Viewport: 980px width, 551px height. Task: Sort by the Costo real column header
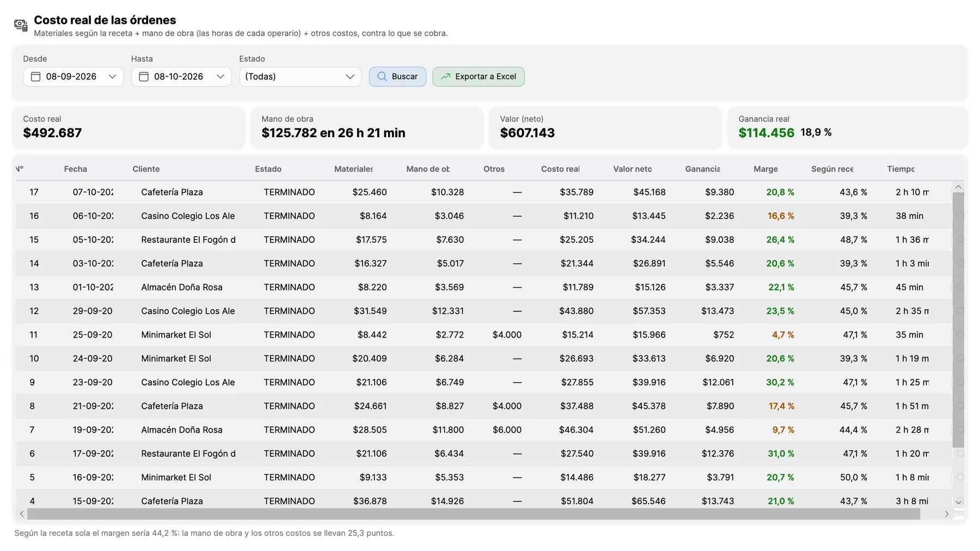(560, 169)
